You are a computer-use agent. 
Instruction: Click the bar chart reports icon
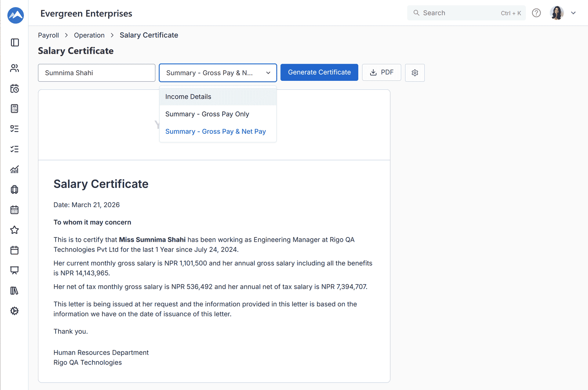click(x=15, y=169)
